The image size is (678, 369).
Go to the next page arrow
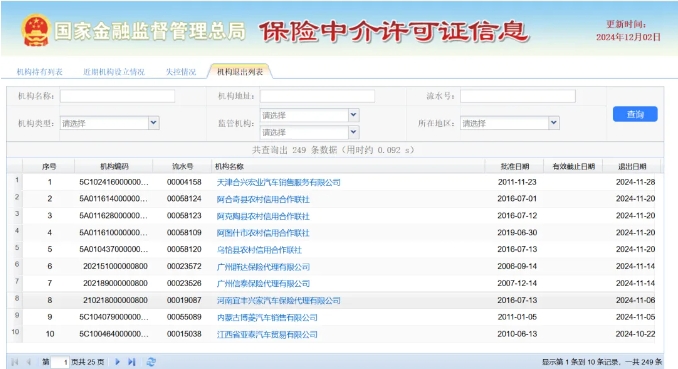[x=117, y=362]
